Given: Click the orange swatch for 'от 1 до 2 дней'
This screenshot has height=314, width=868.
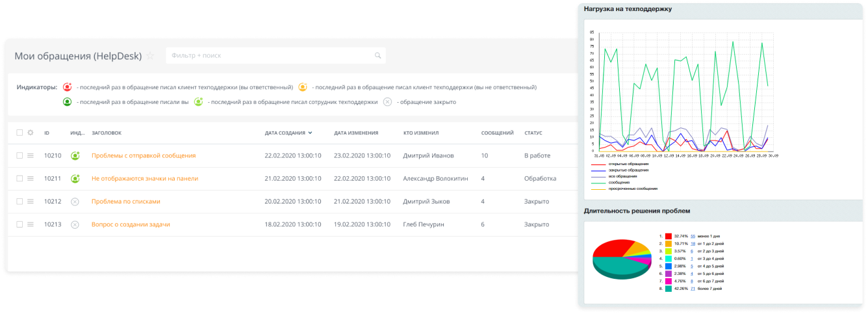Looking at the screenshot, I should (669, 244).
